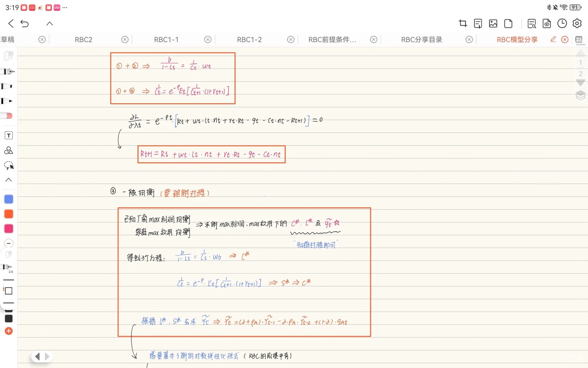Jump to page 2 in the page navigator
The height and width of the screenshot is (368, 588).
click(x=581, y=74)
